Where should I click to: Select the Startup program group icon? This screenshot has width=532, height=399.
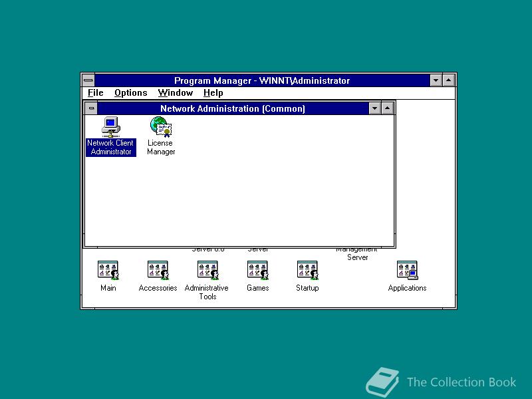click(x=307, y=270)
